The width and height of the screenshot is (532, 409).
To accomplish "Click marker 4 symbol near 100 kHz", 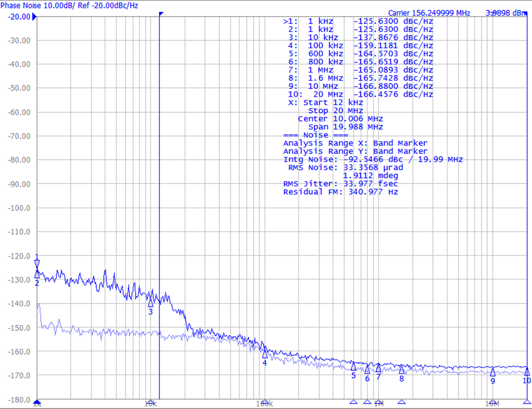I will [264, 356].
